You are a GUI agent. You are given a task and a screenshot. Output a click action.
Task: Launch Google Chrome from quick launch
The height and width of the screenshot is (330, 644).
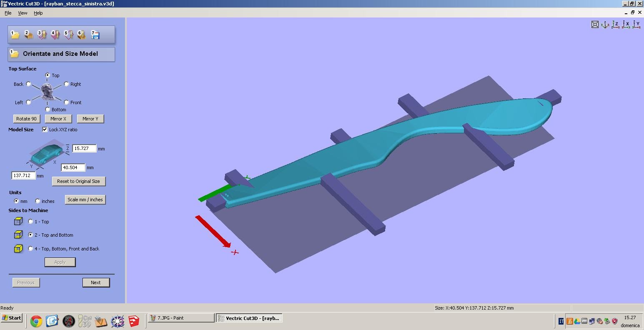pyautogui.click(x=36, y=321)
